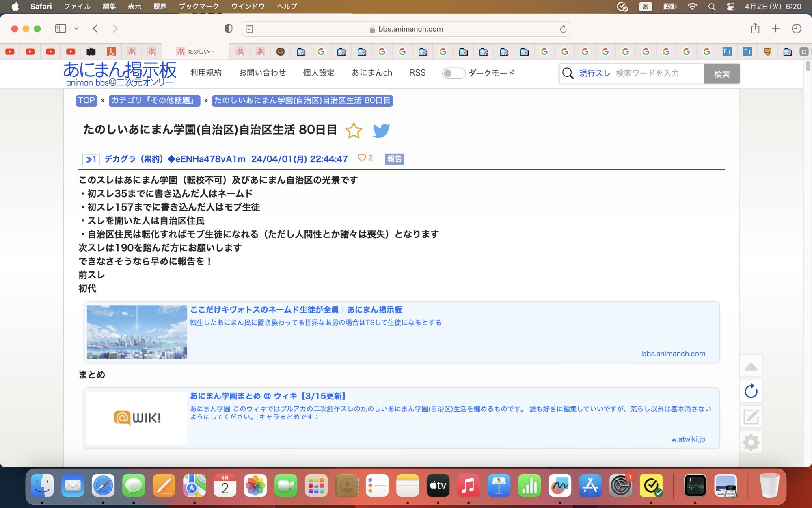
Task: Open the 現行スレ search scope selector
Action: coord(594,73)
